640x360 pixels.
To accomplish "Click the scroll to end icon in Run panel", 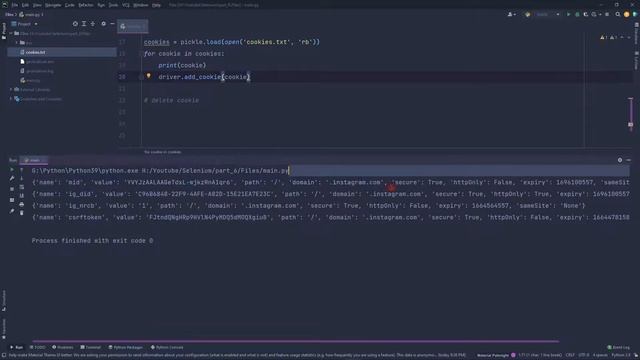I will pos(22,196).
